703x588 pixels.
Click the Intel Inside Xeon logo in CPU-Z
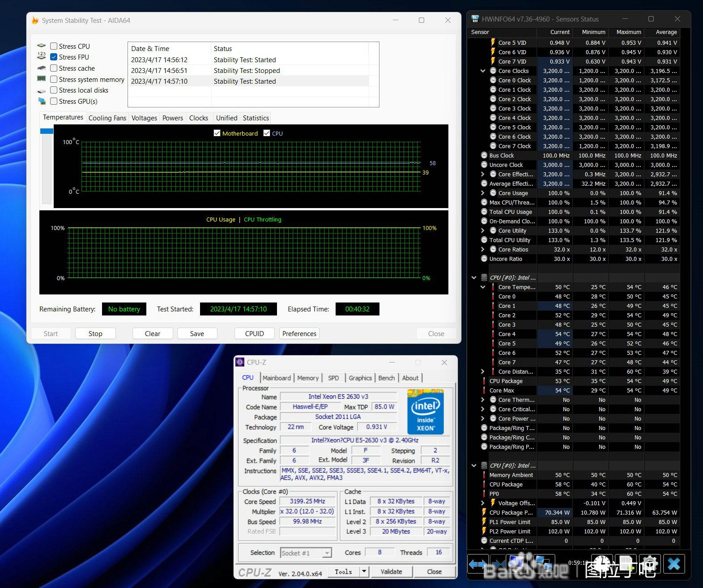(425, 413)
